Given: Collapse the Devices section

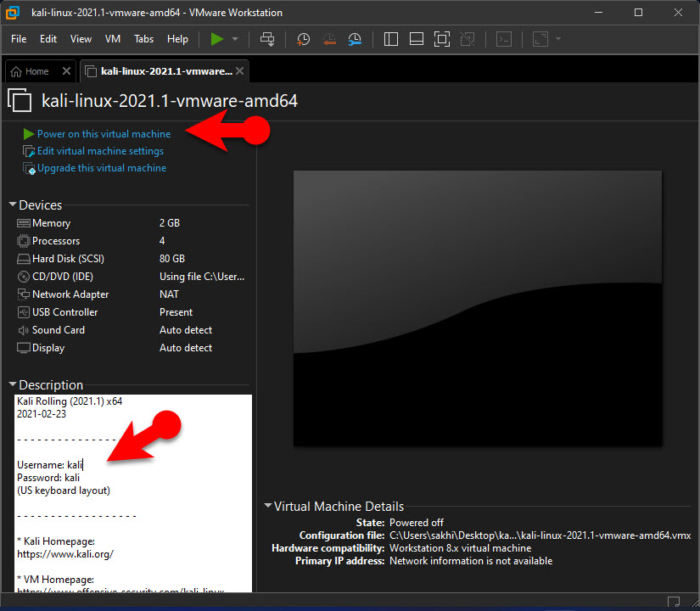Looking at the screenshot, I should [13, 205].
